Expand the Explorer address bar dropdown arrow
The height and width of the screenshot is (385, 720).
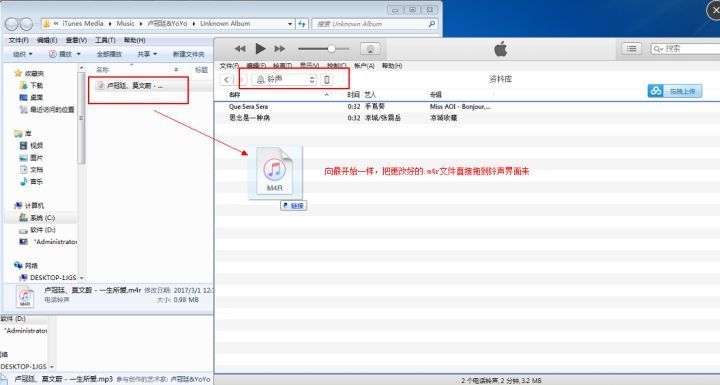[290, 23]
